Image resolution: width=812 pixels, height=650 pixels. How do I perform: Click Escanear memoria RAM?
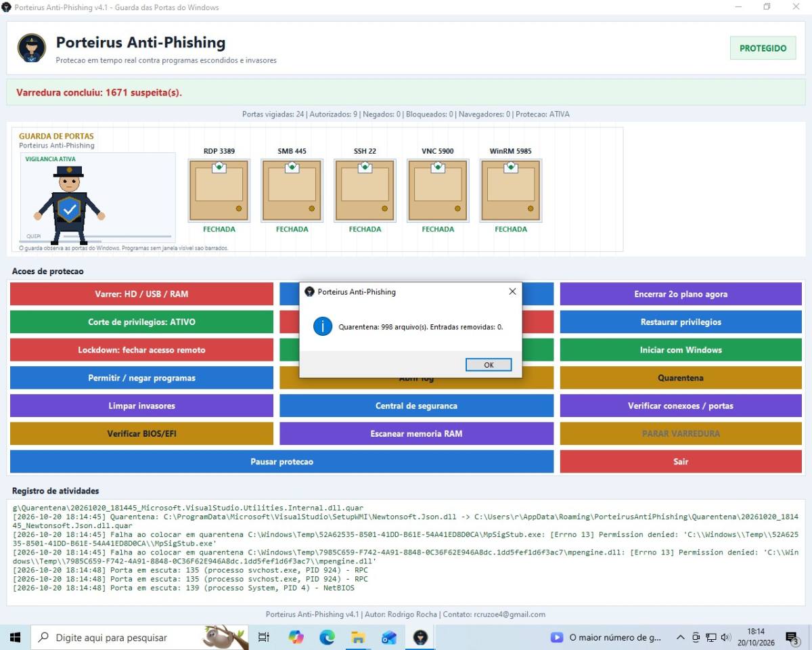point(416,433)
